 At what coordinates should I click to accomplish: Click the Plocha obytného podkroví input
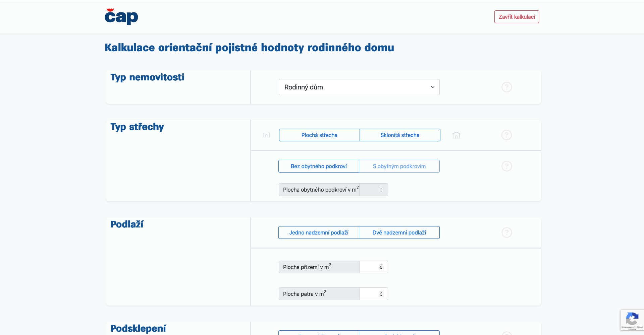click(x=369, y=190)
